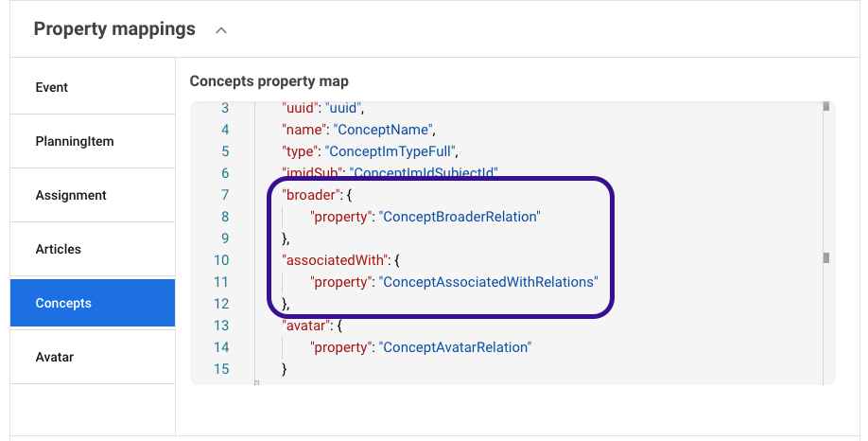
Task: Click line number 7 in the editor gutter
Action: coord(224,195)
